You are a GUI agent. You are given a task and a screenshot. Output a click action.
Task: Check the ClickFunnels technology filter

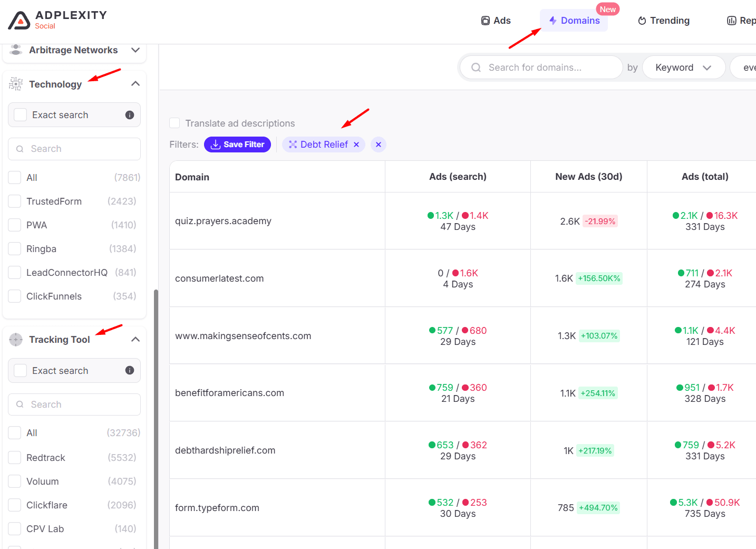coord(15,296)
